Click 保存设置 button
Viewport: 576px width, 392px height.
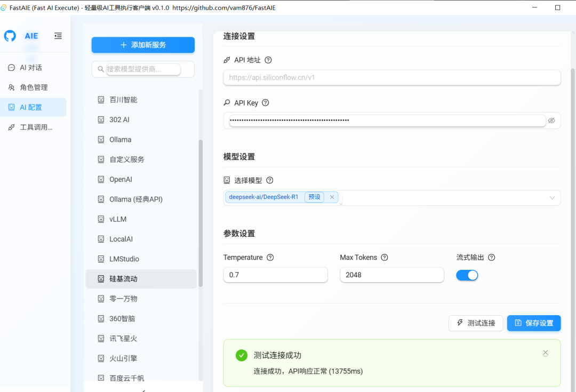coord(534,323)
